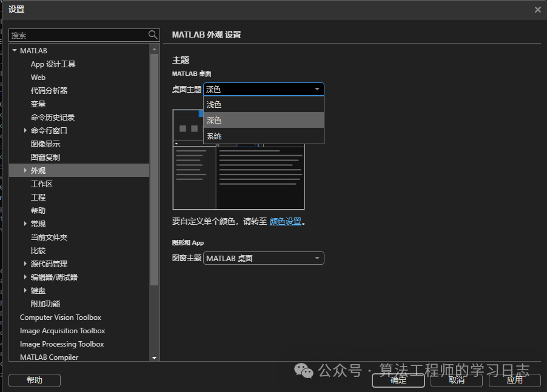
Task: Click the tree scrollbar up arrow
Action: click(x=154, y=49)
